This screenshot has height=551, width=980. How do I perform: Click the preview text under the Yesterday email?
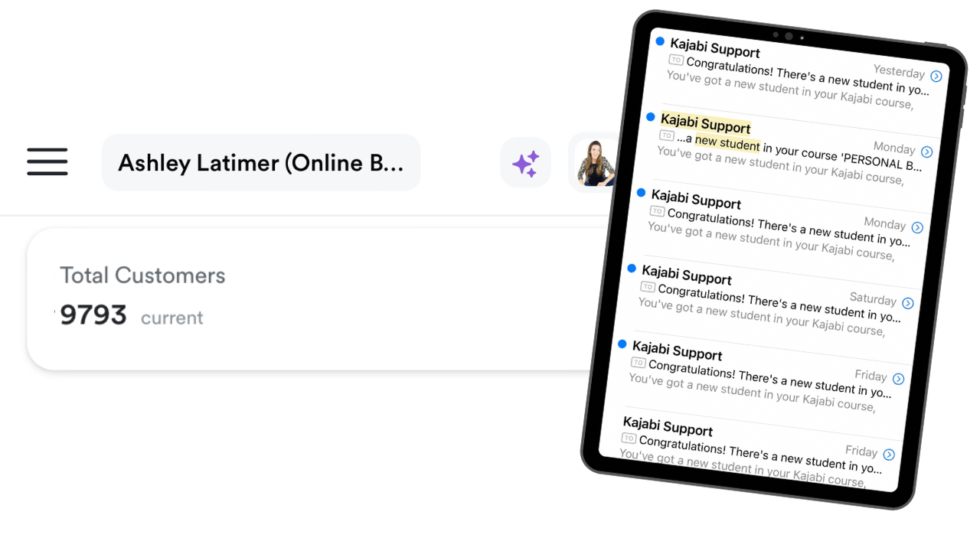click(x=789, y=90)
